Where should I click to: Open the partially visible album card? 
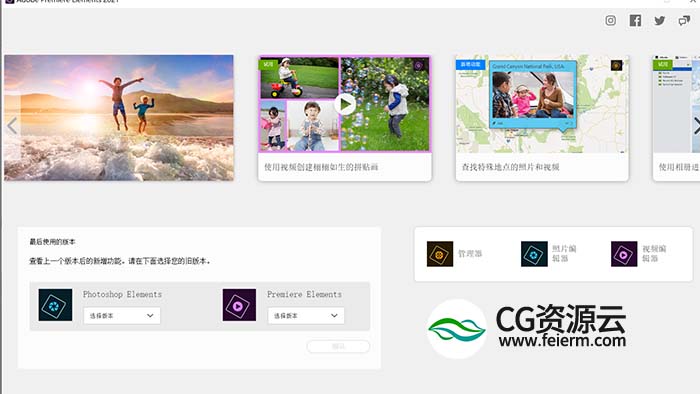pos(676,118)
